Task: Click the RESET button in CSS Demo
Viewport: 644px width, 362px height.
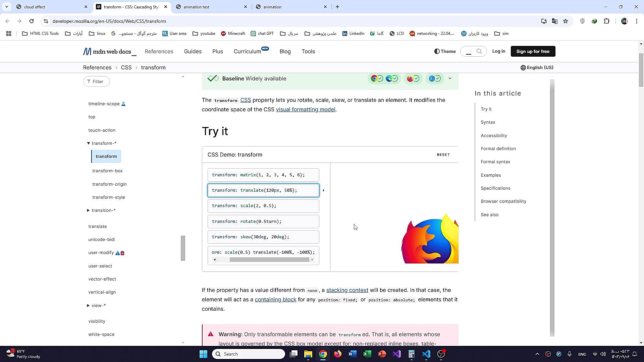Action: tap(443, 155)
